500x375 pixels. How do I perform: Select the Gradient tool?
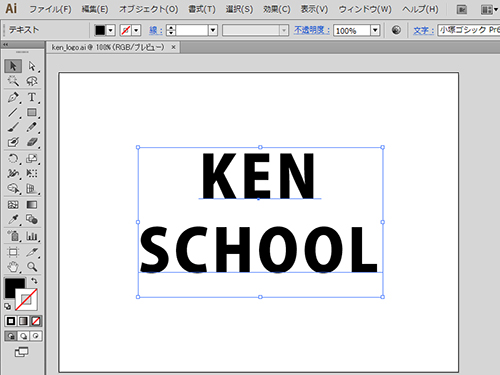pos(32,204)
